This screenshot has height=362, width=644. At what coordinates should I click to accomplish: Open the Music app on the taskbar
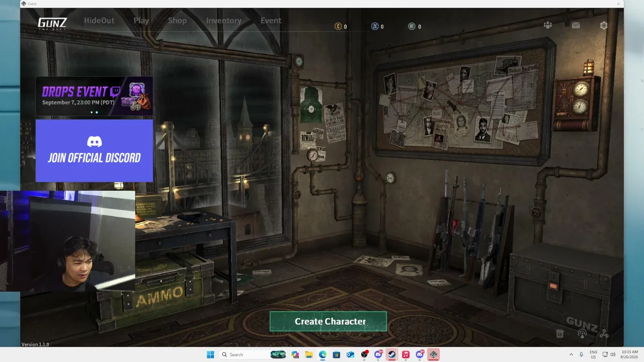pos(406,354)
